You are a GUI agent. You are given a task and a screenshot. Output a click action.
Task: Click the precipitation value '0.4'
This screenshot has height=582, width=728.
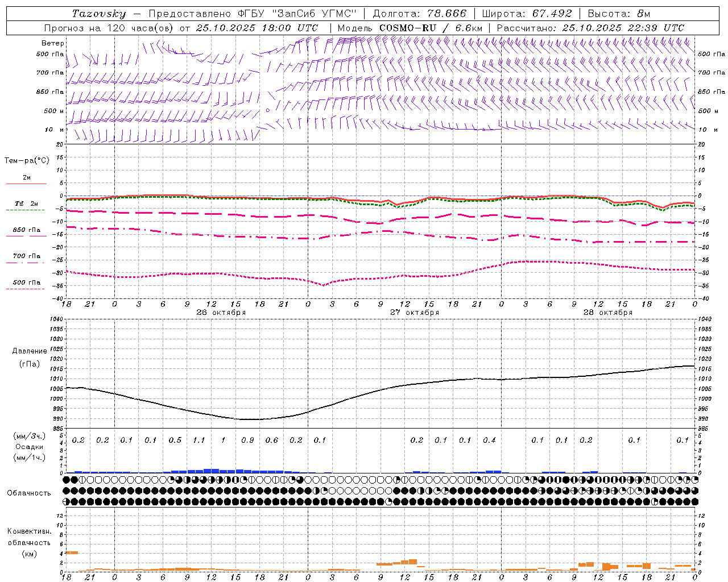coord(489,440)
